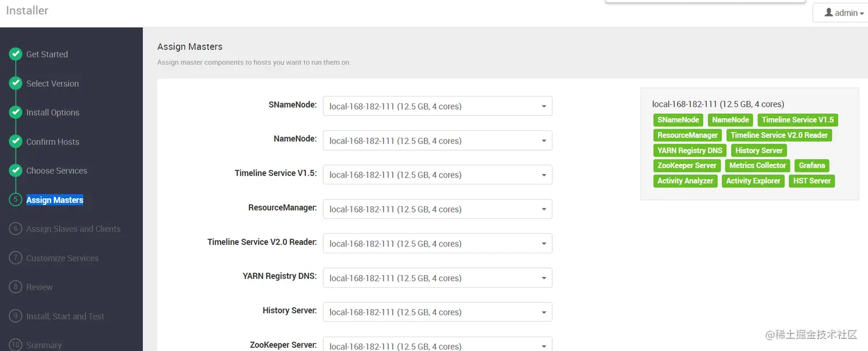Screen dimensions: 868x351
Task: Click the Activity Analyzer green tag
Action: (x=685, y=181)
